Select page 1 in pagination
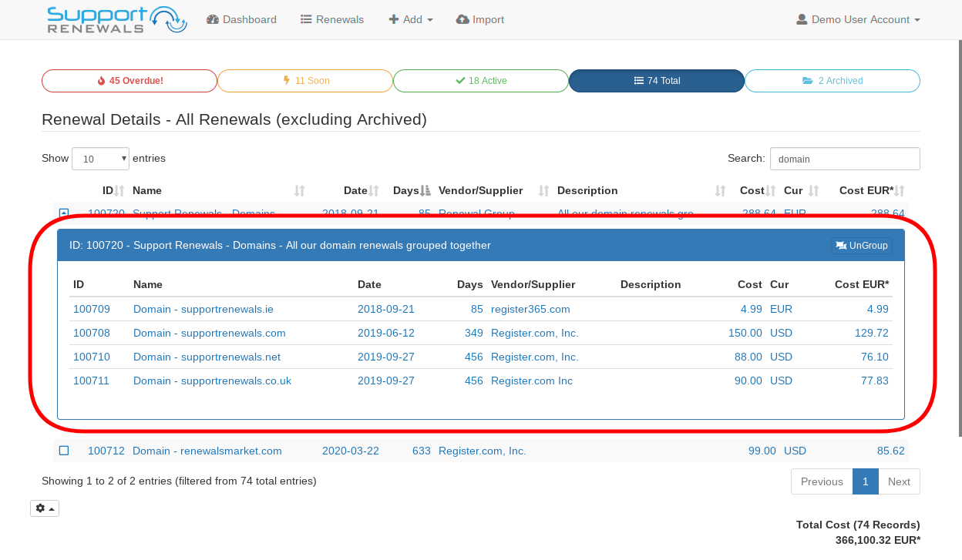 click(x=866, y=481)
